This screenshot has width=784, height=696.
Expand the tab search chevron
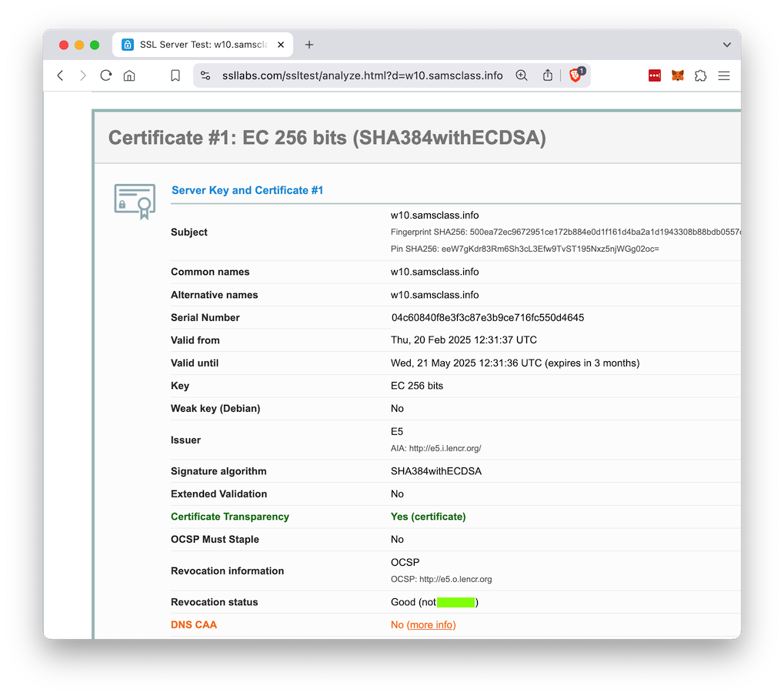click(726, 45)
